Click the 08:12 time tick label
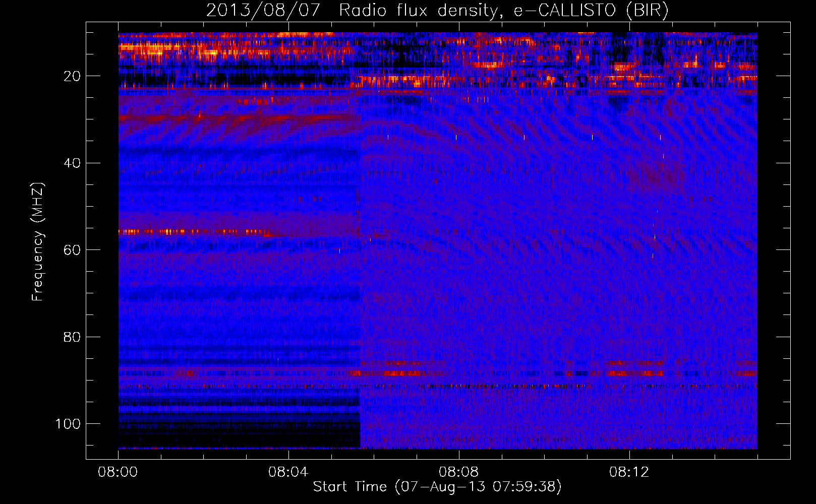Screen dimensions: 816x504 [x=629, y=472]
